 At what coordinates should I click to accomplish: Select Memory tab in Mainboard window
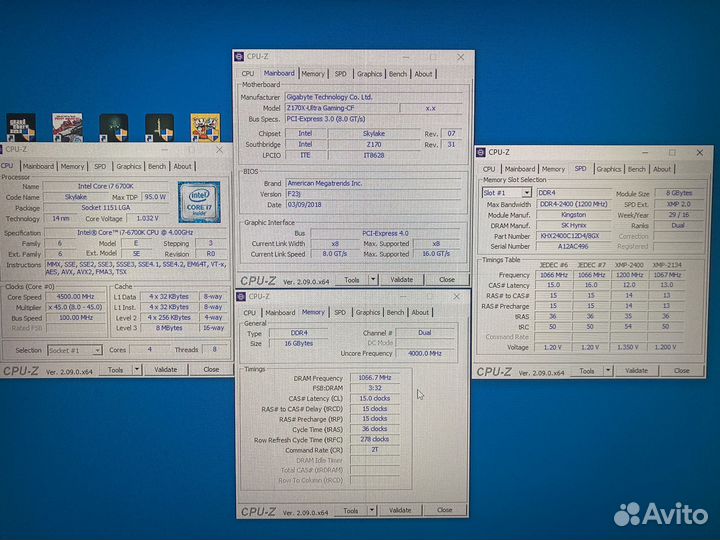[x=313, y=73]
